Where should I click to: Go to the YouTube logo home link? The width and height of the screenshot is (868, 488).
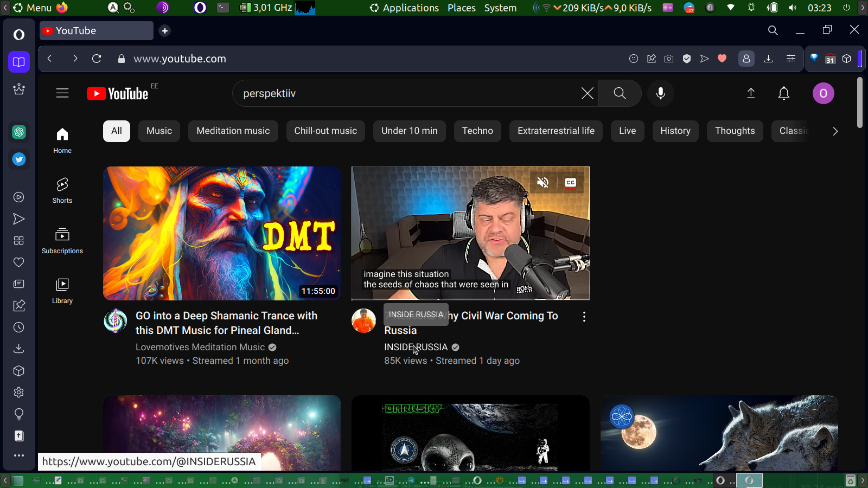[x=118, y=94]
